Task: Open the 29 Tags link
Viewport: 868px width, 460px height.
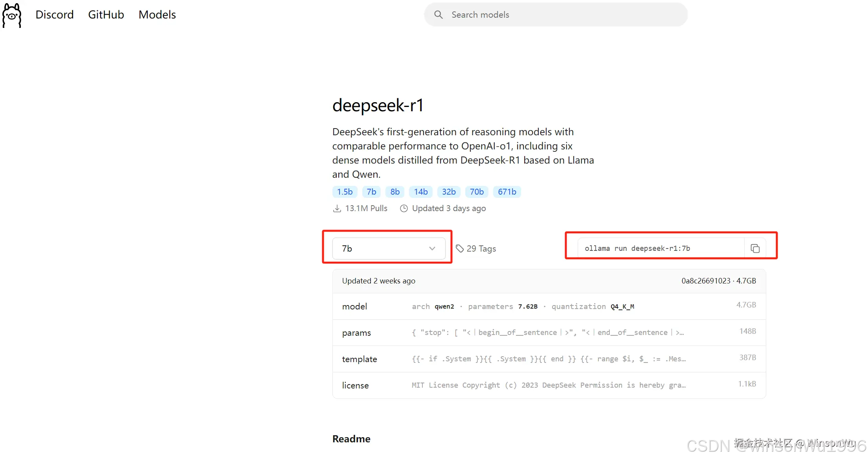Action: 481,249
